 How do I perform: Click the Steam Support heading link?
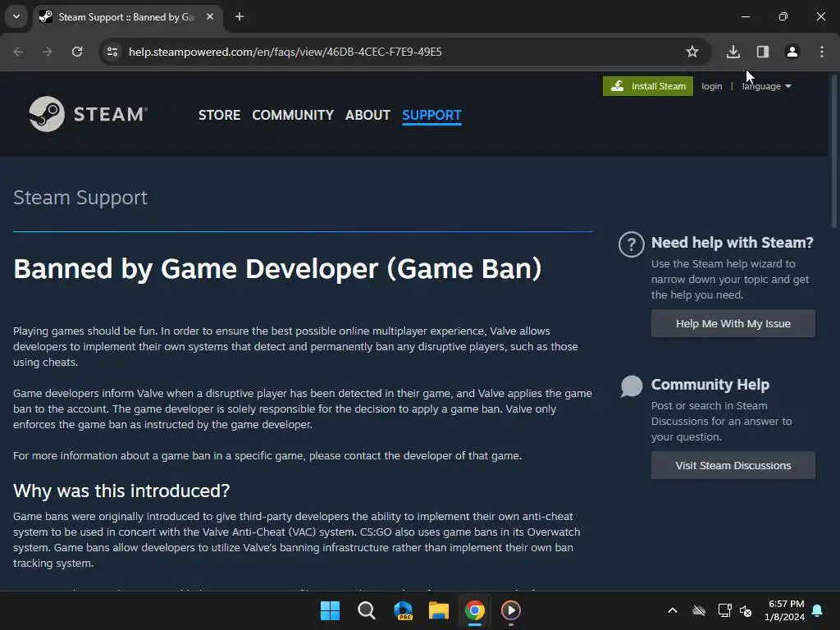(x=80, y=198)
